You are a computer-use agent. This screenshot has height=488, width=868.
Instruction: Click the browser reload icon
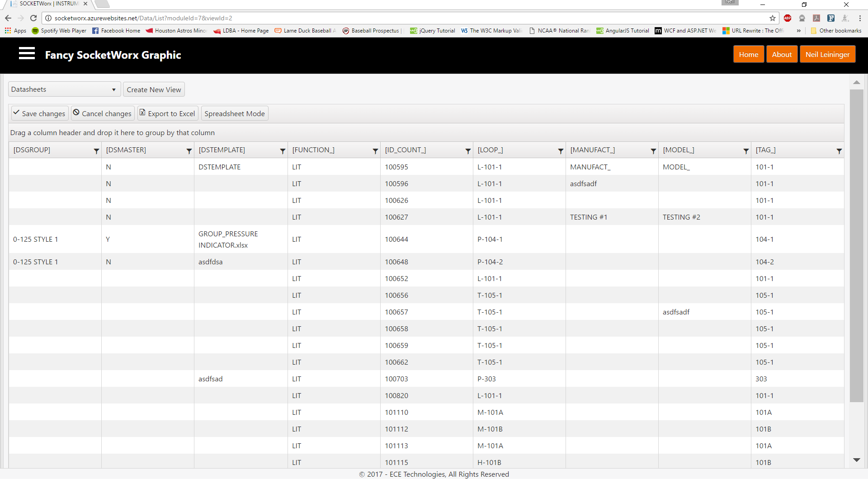33,18
